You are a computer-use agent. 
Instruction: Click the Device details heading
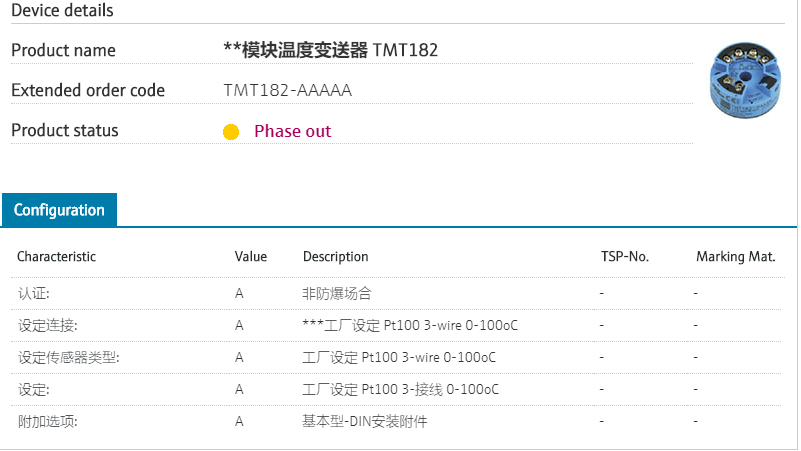click(62, 11)
